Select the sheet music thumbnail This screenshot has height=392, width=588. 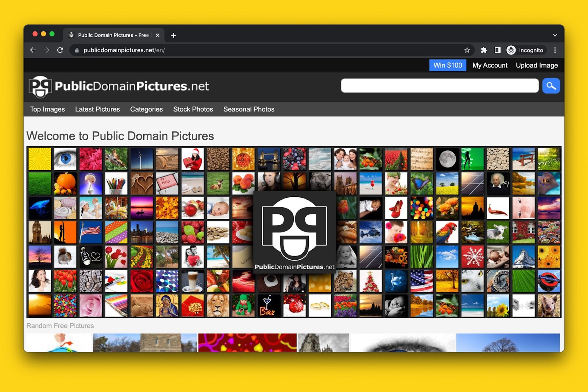click(x=422, y=159)
